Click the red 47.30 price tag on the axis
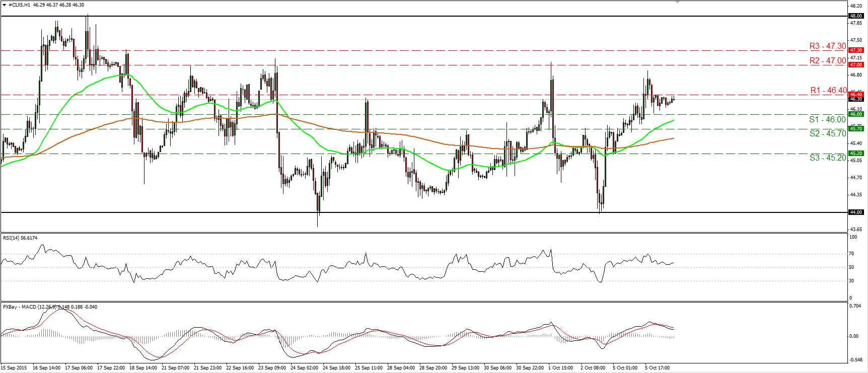Image resolution: width=868 pixels, height=373 pixels. click(x=856, y=50)
